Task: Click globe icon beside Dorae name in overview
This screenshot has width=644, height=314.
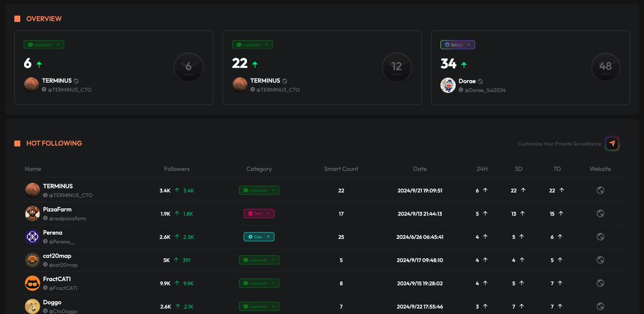Action: (480, 81)
